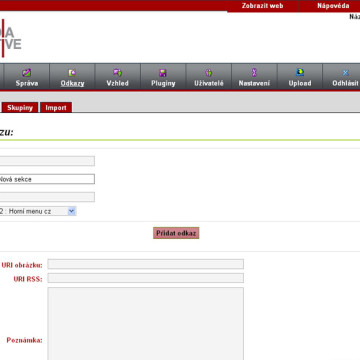Focus the URI obrázku input field

click(x=146, y=264)
